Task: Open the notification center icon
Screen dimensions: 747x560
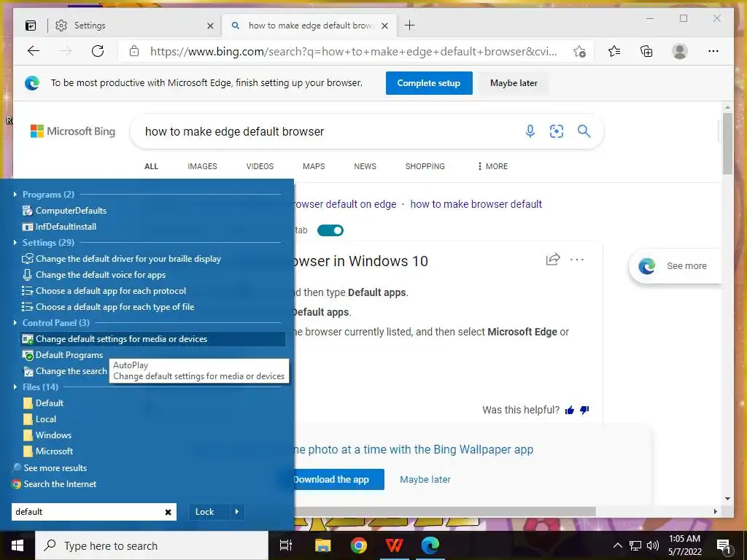Action: pyautogui.click(x=723, y=545)
